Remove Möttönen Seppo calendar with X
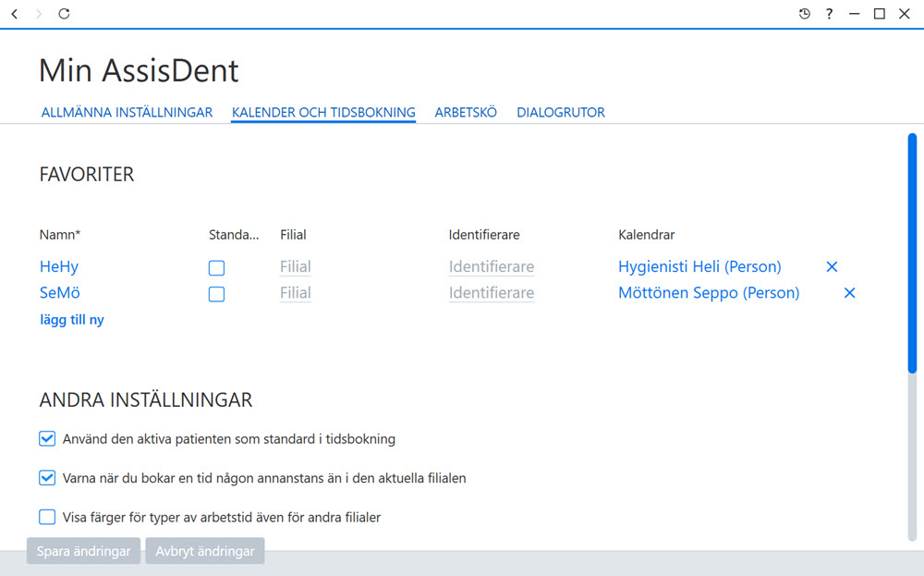Image resolution: width=924 pixels, height=576 pixels. [x=849, y=292]
